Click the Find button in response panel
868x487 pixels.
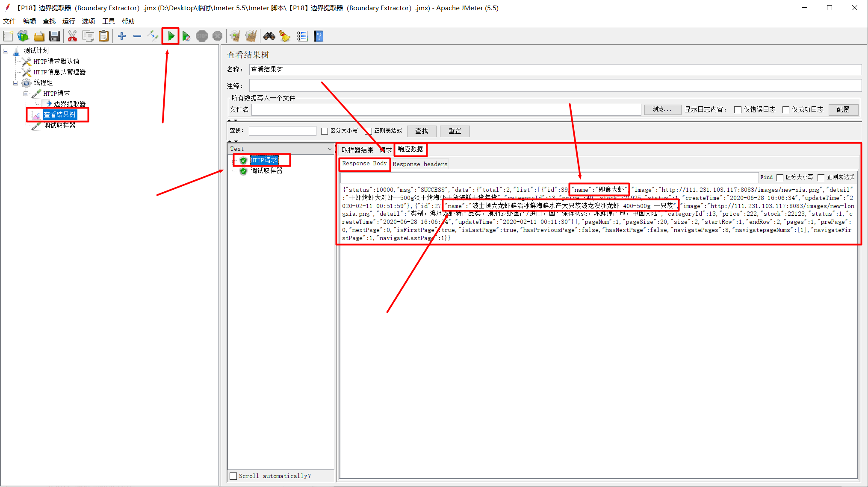pyautogui.click(x=767, y=177)
